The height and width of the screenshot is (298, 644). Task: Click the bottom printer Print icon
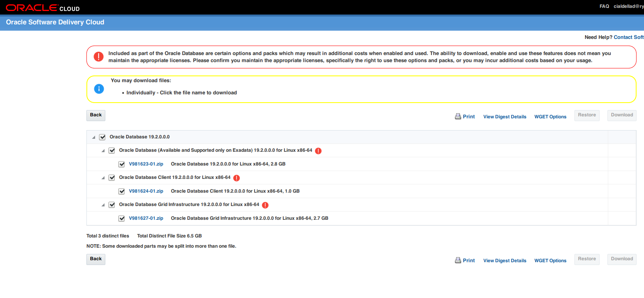coord(458,260)
